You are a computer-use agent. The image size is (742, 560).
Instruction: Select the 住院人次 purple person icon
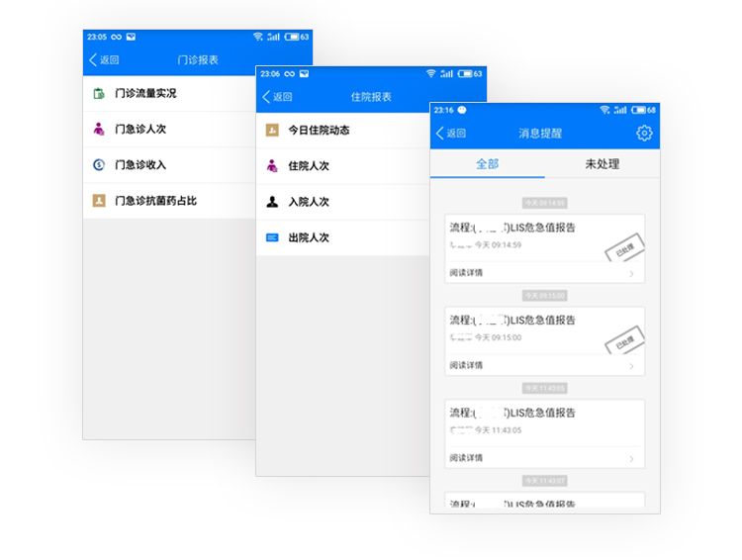pyautogui.click(x=272, y=165)
